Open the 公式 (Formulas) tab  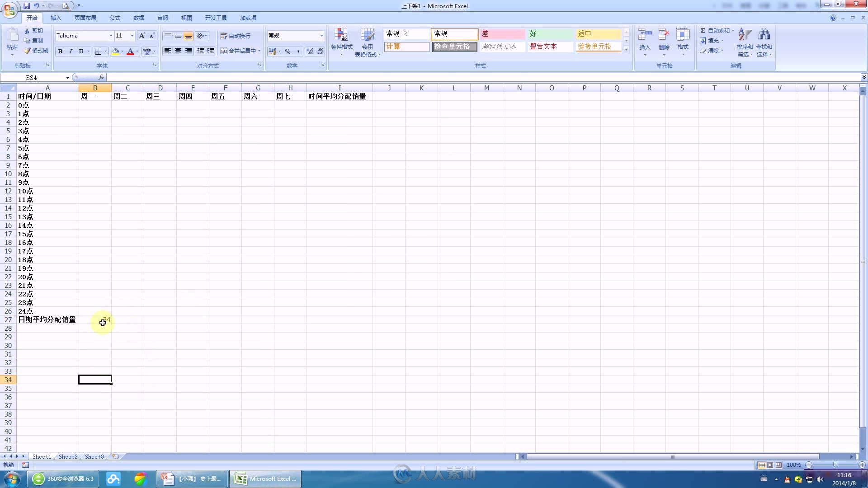click(x=115, y=18)
